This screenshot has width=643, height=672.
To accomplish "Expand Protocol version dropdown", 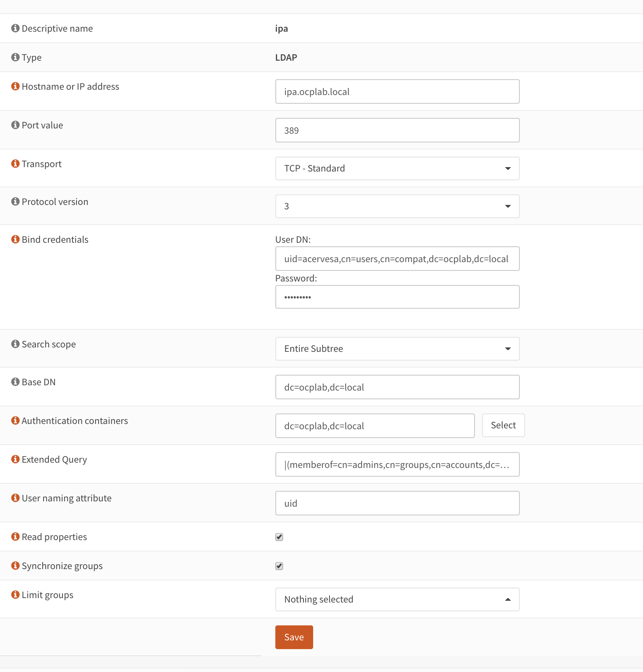I will [398, 206].
